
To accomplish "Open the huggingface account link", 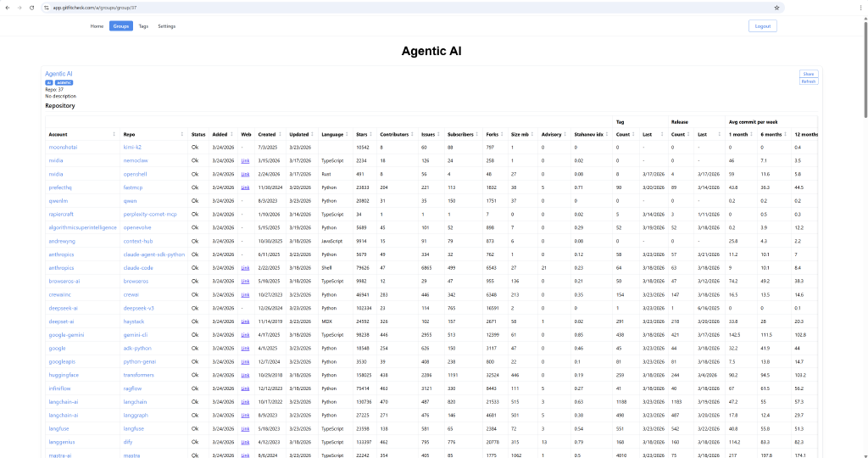I will (64, 375).
